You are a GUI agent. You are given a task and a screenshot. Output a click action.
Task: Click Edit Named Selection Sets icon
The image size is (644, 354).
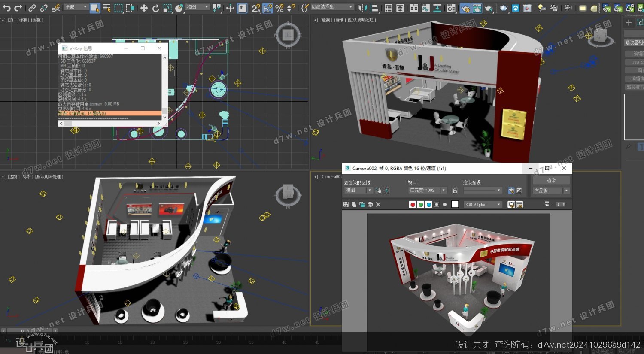pyautogui.click(x=305, y=8)
